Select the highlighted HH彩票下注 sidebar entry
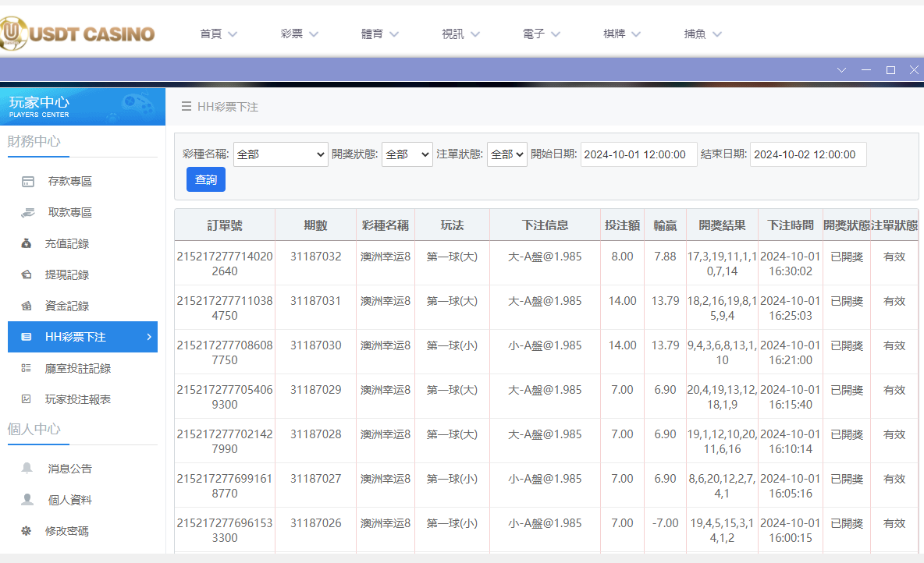924x563 pixels. point(84,337)
